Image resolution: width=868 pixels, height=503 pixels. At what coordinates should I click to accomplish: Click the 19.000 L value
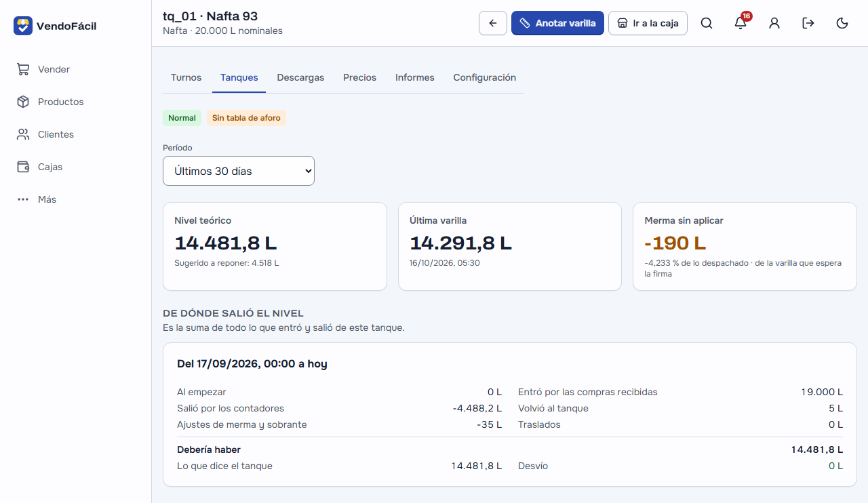(822, 392)
